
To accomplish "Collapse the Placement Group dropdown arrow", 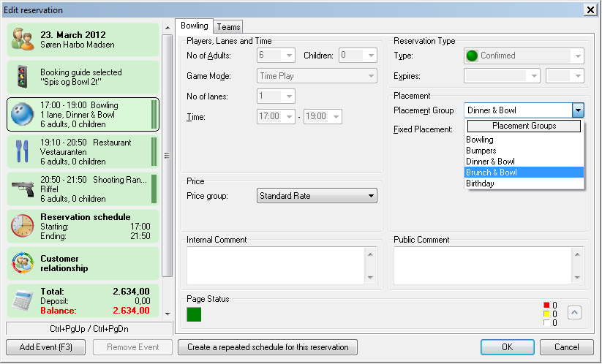I will (x=578, y=110).
